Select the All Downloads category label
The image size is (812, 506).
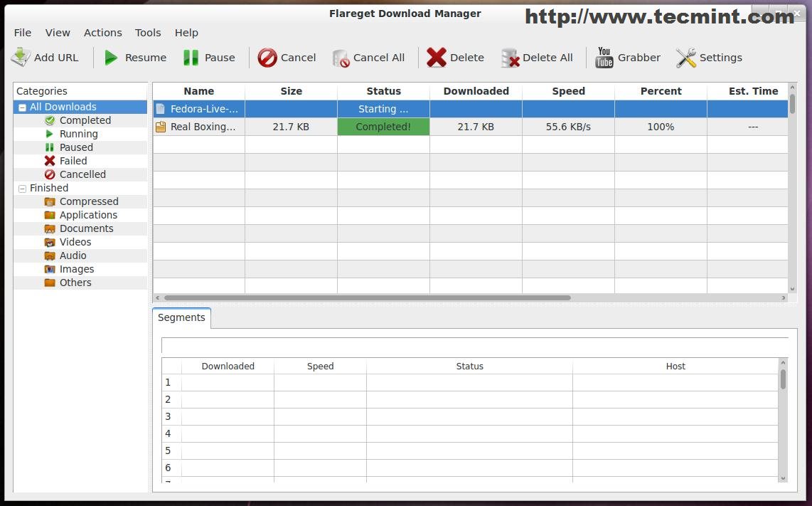63,107
